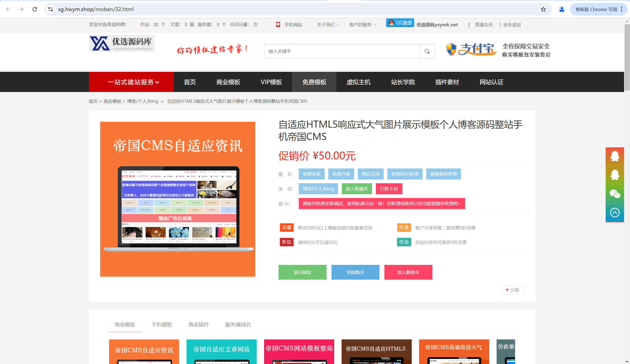
Task: Click the 普通会员 member link
Action: [x=484, y=25]
